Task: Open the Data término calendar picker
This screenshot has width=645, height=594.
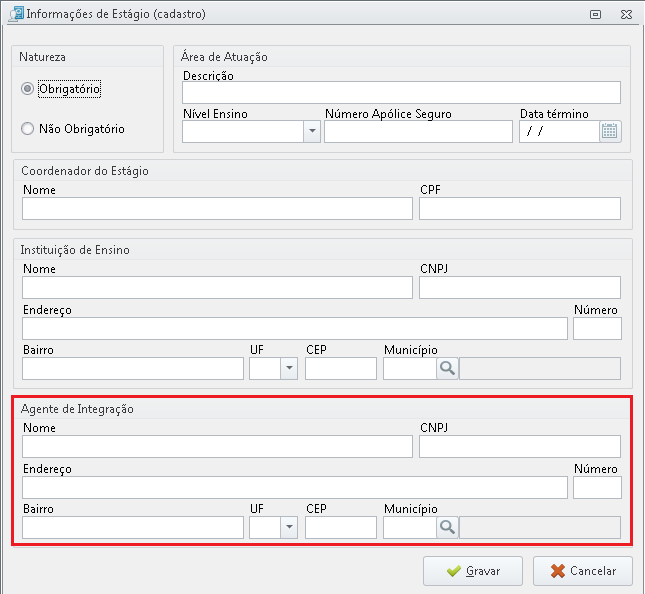Action: click(x=610, y=132)
